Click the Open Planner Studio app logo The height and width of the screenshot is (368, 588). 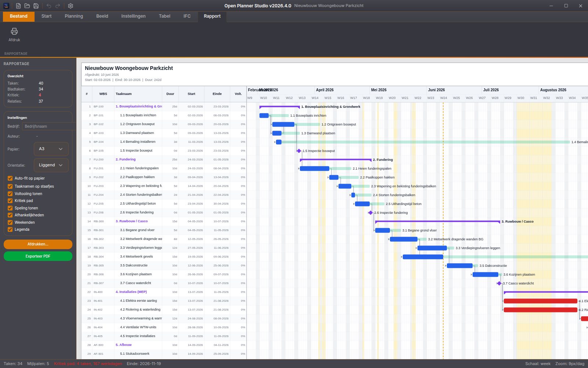pos(6,6)
